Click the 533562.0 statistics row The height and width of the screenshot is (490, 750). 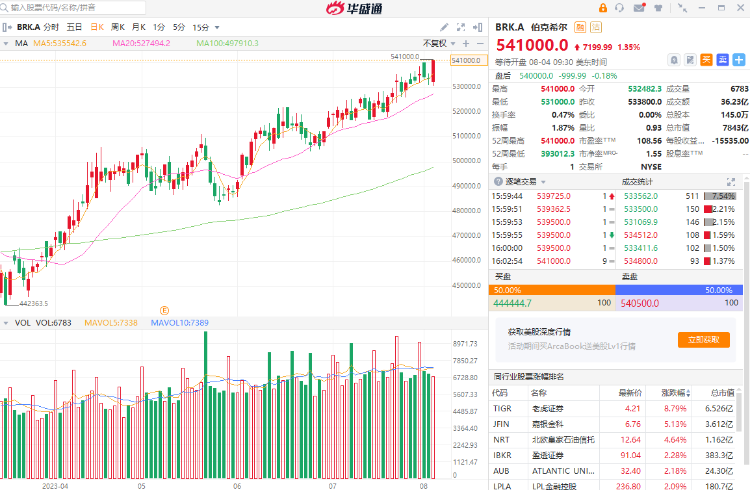coord(680,196)
